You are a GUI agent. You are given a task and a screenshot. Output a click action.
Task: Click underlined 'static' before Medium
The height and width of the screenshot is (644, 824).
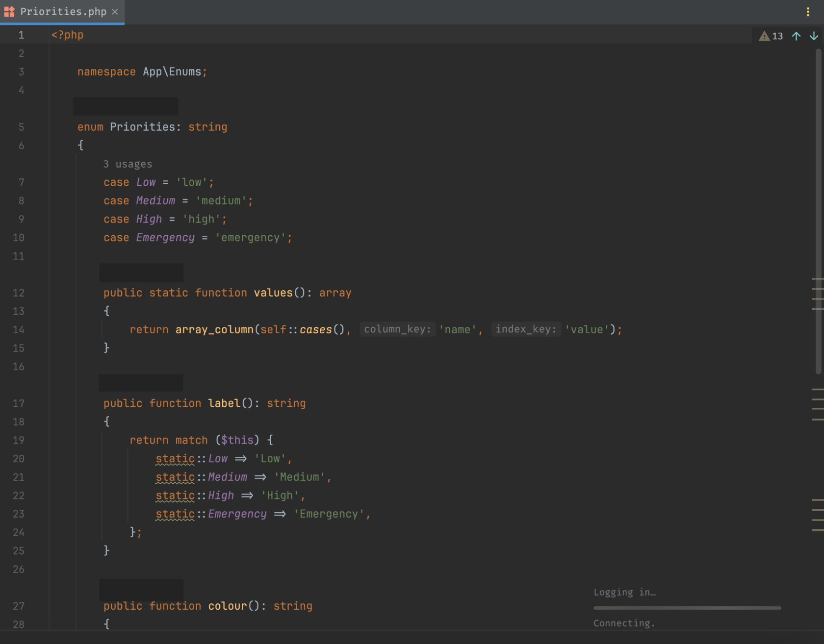175,477
